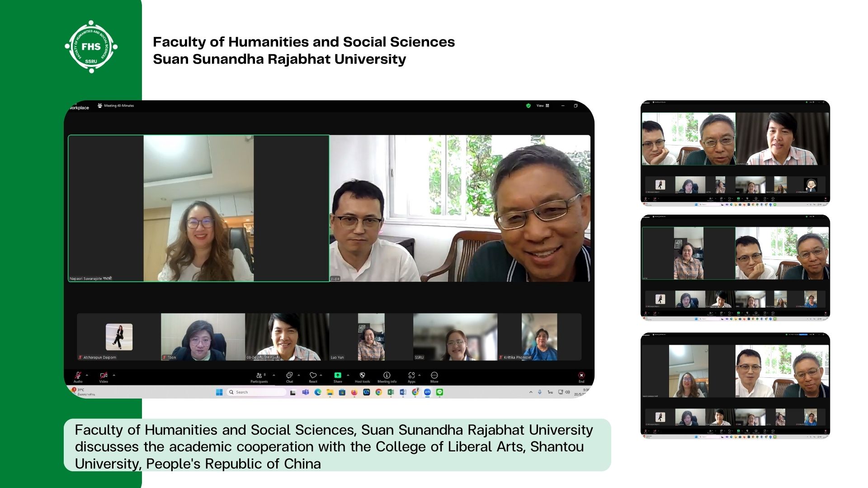Expand the arrow next to Share
This screenshot has width=868, height=488.
(348, 375)
